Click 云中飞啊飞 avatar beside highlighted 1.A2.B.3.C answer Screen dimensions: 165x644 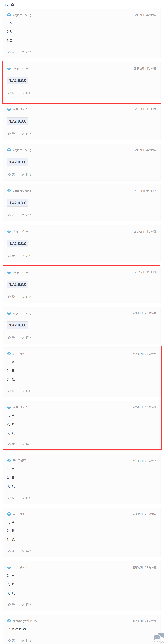click(9, 109)
